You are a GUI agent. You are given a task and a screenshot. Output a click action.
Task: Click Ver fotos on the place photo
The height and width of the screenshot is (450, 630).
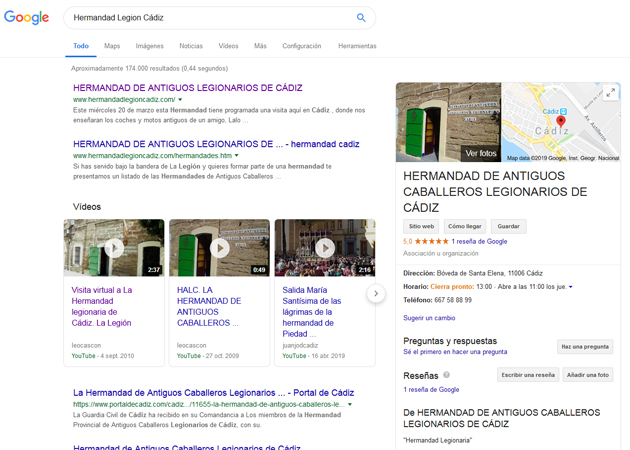(481, 153)
